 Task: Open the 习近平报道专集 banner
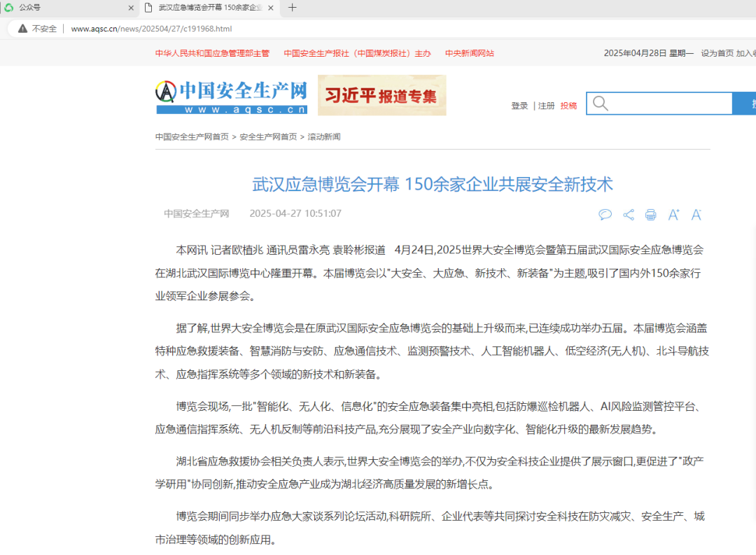click(x=381, y=94)
